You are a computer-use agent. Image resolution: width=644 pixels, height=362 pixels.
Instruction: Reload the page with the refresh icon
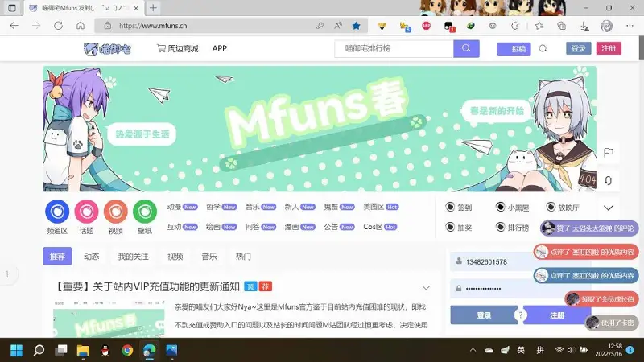[x=58, y=26]
